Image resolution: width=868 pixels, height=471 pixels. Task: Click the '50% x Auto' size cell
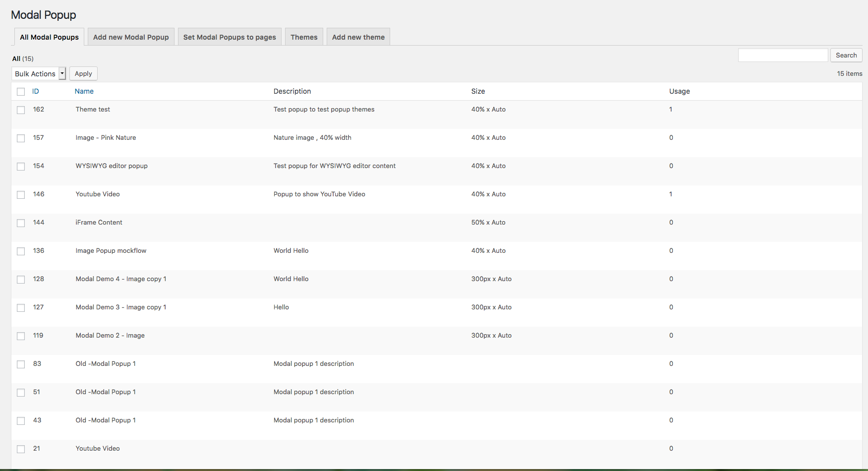(x=488, y=223)
